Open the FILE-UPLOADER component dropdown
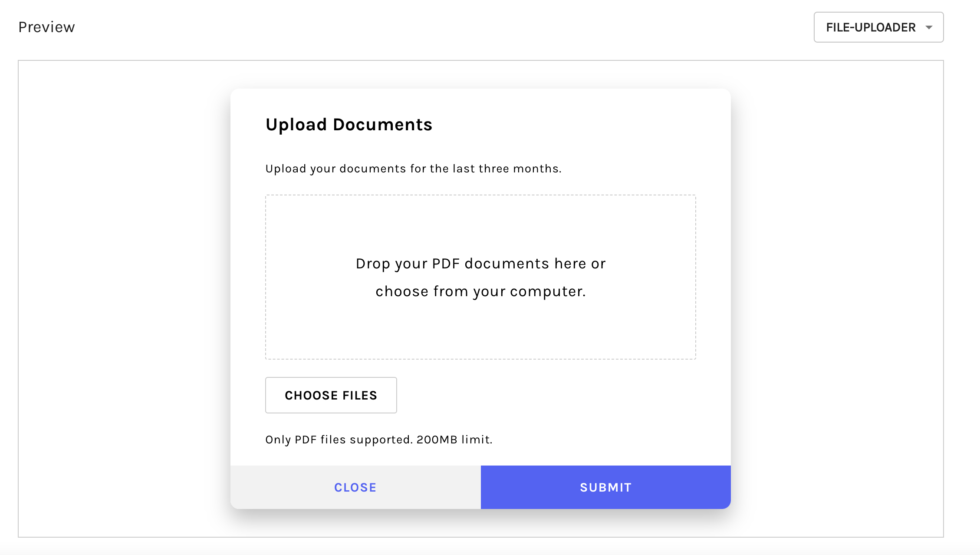This screenshot has height=555, width=980. (878, 27)
